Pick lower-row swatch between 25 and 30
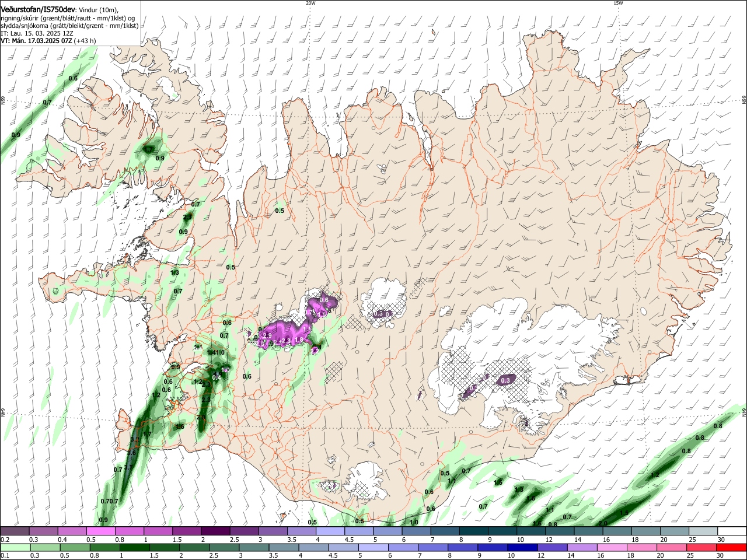This screenshot has height=560, width=747. [x=701, y=547]
